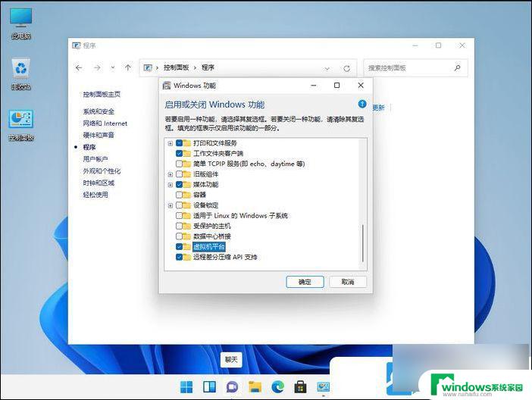Image resolution: width=532 pixels, height=400 pixels.
Task: Click breadcrumb chevron after 控制面板
Action: tap(195, 68)
